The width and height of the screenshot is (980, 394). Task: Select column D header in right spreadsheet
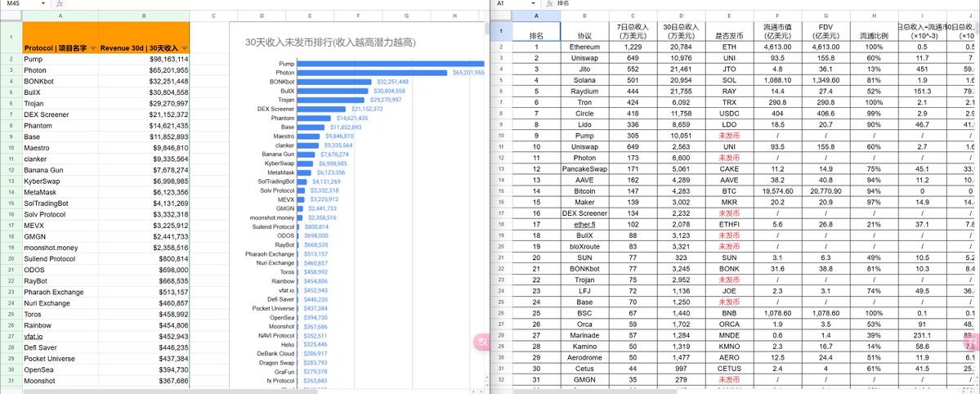(x=681, y=15)
